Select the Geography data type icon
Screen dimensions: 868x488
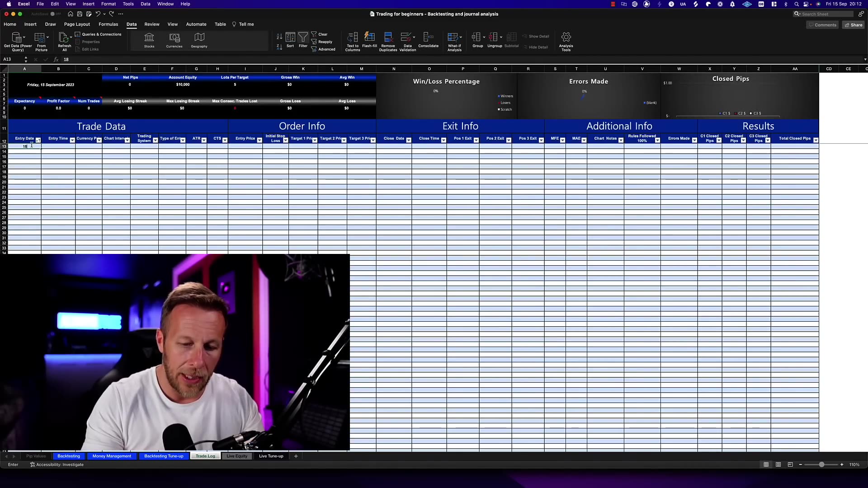[x=199, y=38]
